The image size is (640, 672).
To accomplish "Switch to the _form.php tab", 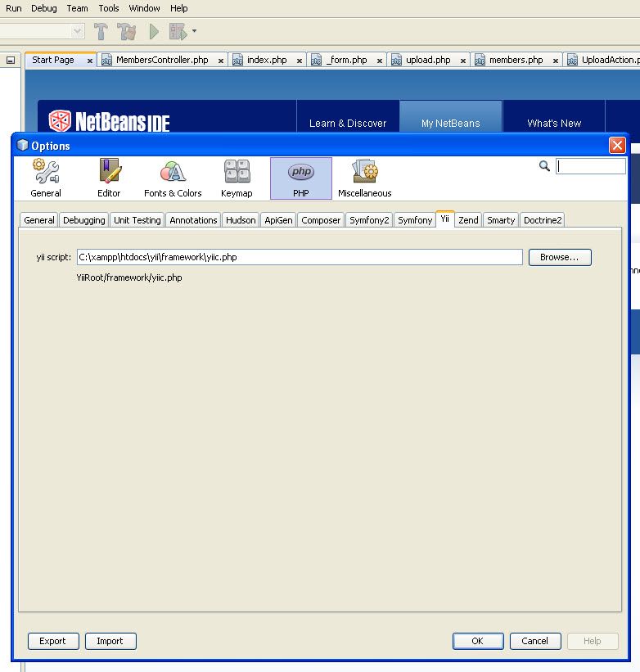I will (346, 60).
